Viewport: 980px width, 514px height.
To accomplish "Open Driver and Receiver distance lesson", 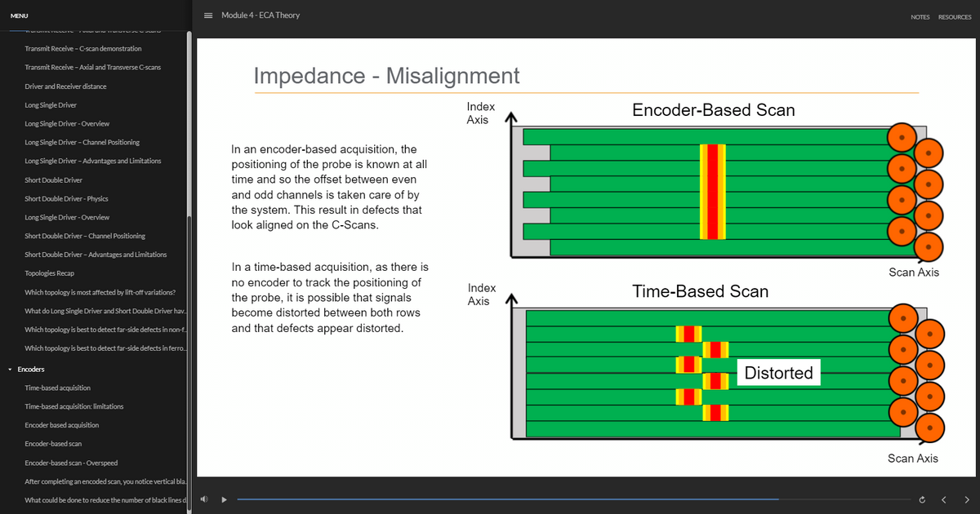I will click(x=65, y=86).
